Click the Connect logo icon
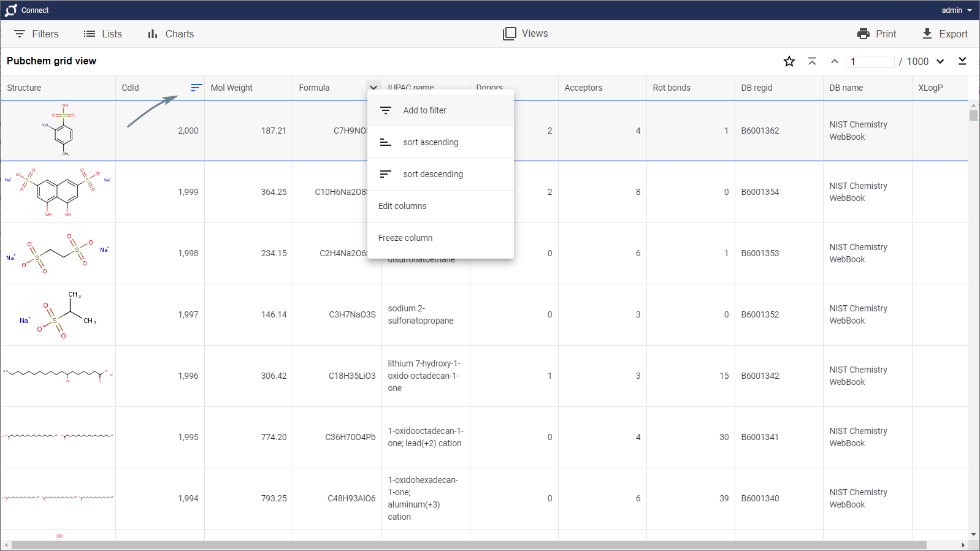The image size is (980, 551). 11,10
